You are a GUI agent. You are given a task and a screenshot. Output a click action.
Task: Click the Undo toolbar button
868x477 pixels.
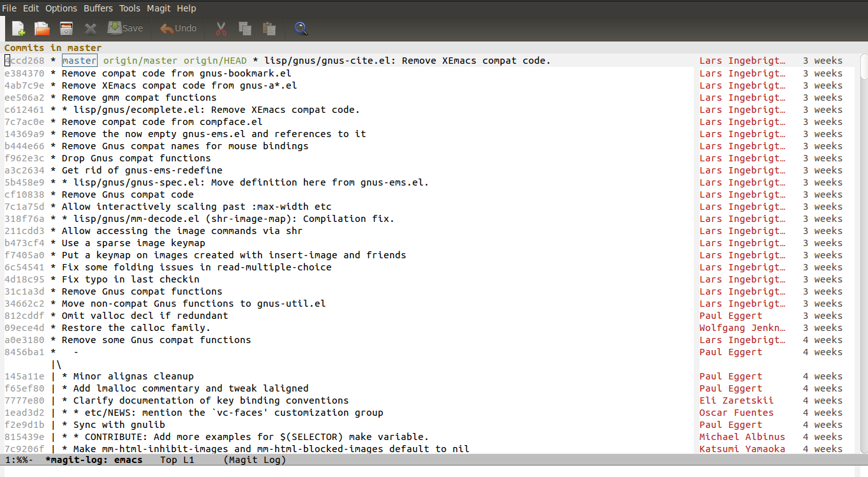pos(178,28)
